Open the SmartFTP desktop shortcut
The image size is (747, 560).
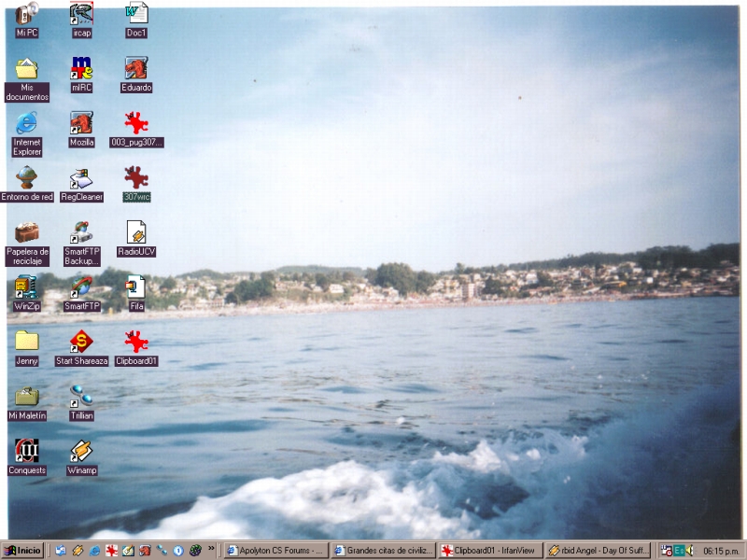pyautogui.click(x=81, y=287)
